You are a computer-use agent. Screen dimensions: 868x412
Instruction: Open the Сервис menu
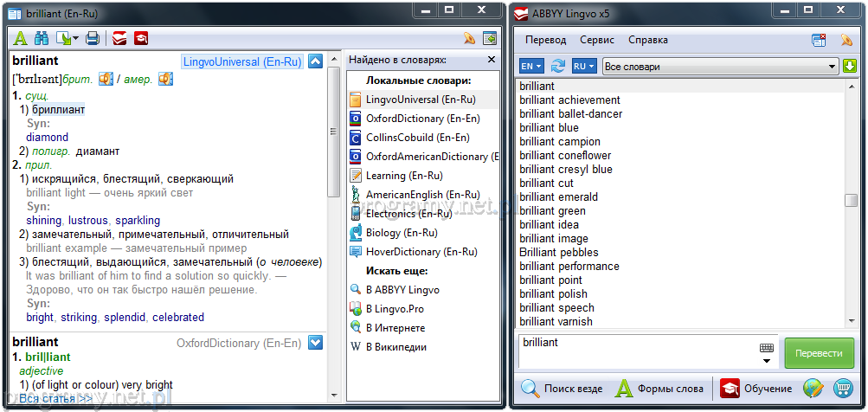click(x=597, y=40)
